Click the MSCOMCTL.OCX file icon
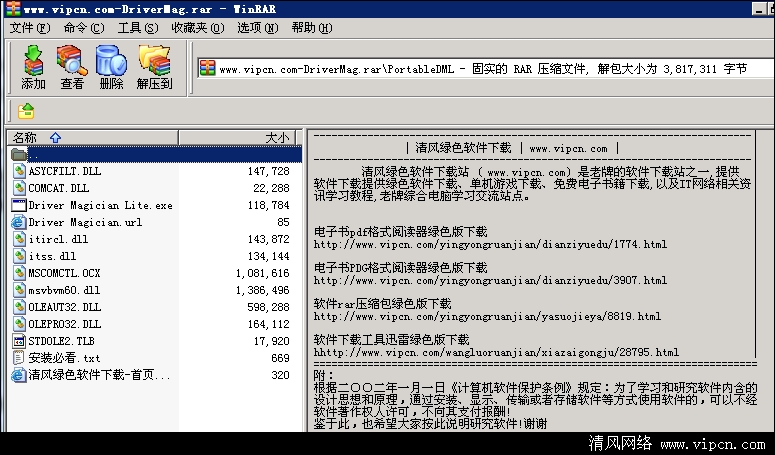The width and height of the screenshot is (775, 455). coord(19,273)
